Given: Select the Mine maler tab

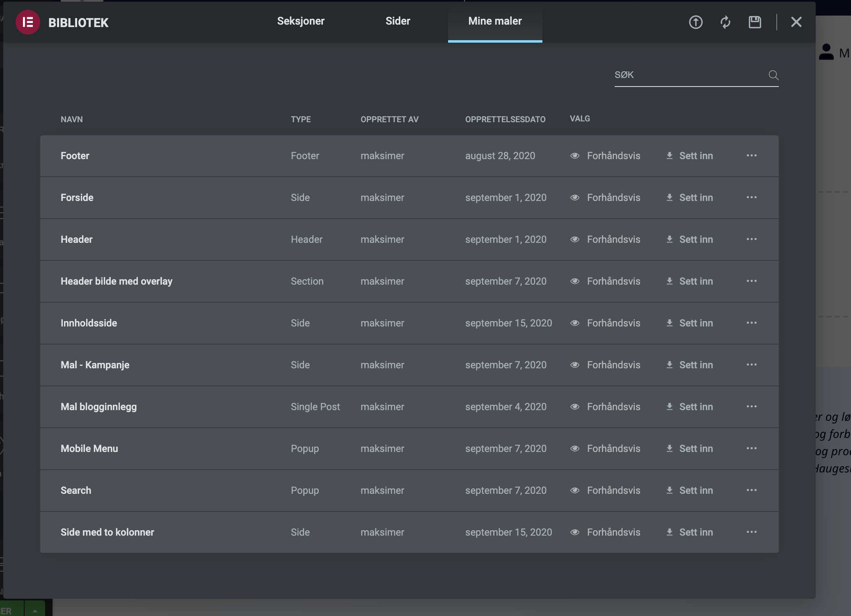Looking at the screenshot, I should click(495, 21).
